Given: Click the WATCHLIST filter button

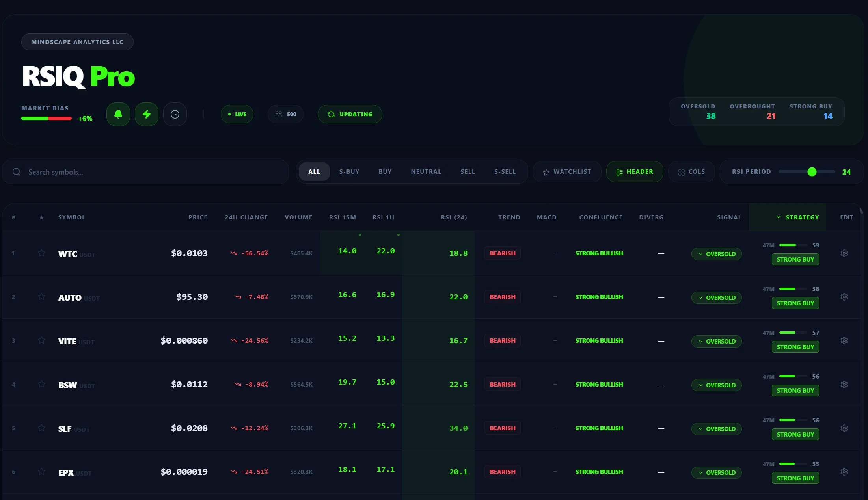Looking at the screenshot, I should [567, 172].
